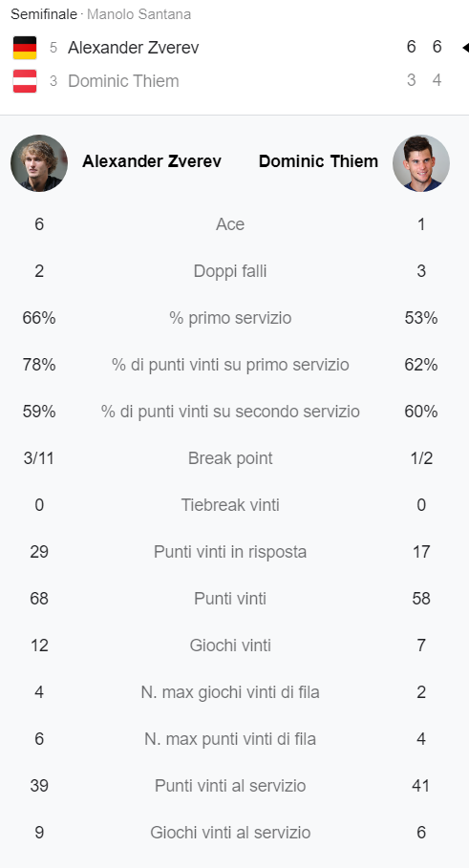Open Dominic Thiem in the scoreboard row
Image resolution: width=469 pixels, height=868 pixels.
(x=123, y=81)
